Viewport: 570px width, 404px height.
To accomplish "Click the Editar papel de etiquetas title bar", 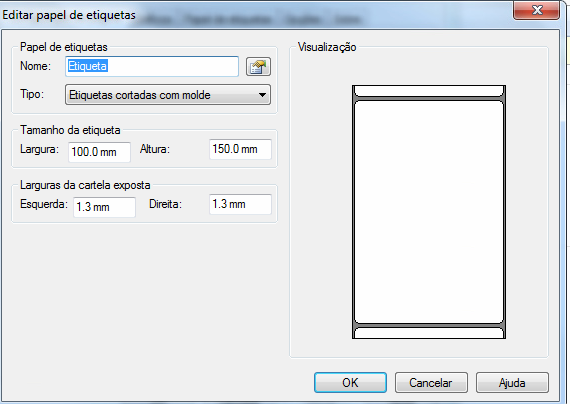I will tap(254, 15).
